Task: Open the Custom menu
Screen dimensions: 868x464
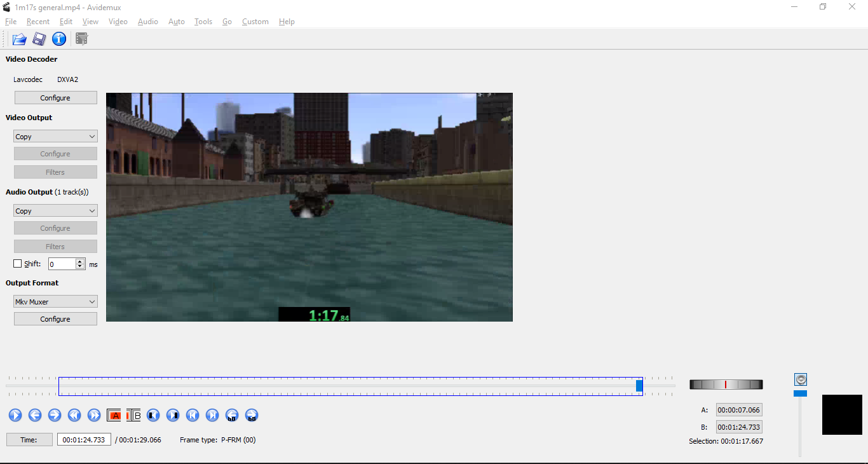Action: click(255, 22)
